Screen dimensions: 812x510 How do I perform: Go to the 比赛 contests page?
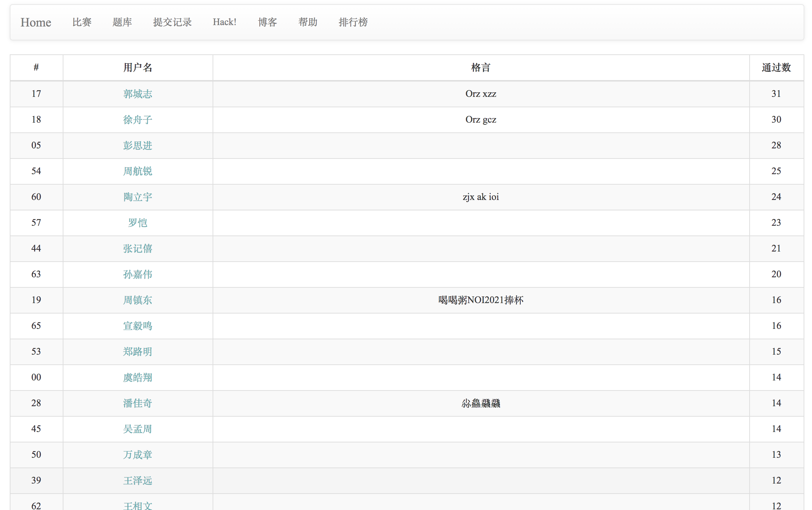coord(82,22)
